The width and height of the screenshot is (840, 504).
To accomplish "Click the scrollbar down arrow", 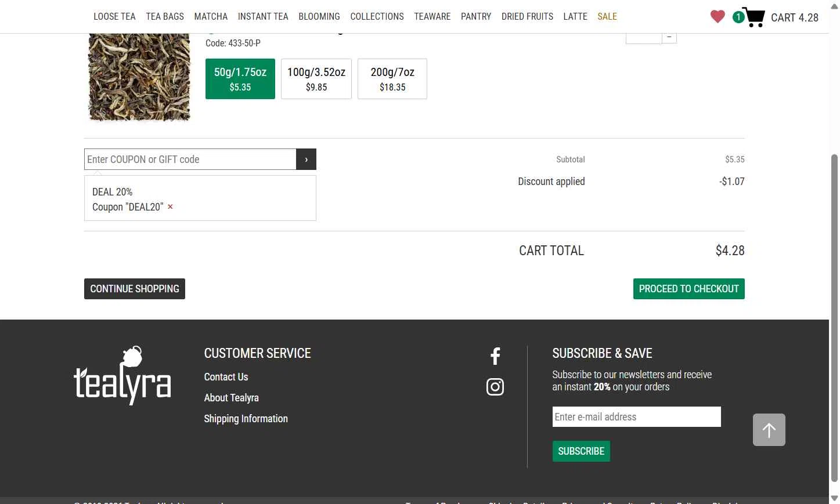I will [x=834, y=498].
